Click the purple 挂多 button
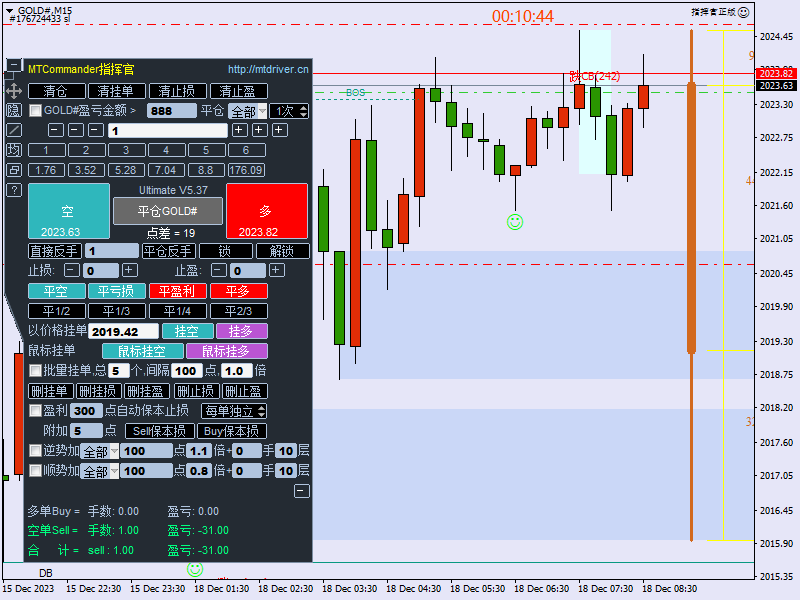Viewport: 800px width, 600px height. pos(241,331)
